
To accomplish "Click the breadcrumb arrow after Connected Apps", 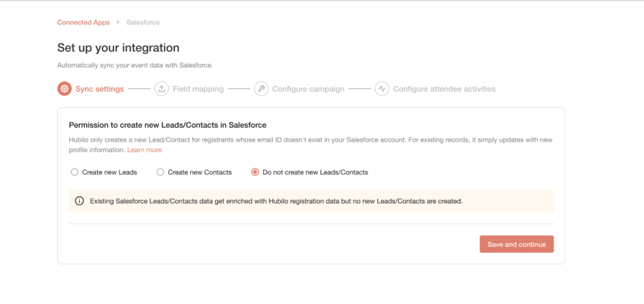I will point(118,22).
